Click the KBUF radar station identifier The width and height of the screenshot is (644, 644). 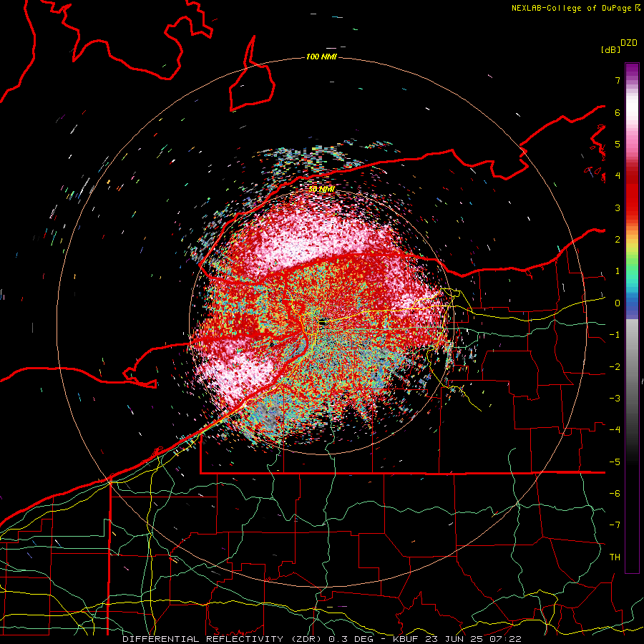point(405,639)
